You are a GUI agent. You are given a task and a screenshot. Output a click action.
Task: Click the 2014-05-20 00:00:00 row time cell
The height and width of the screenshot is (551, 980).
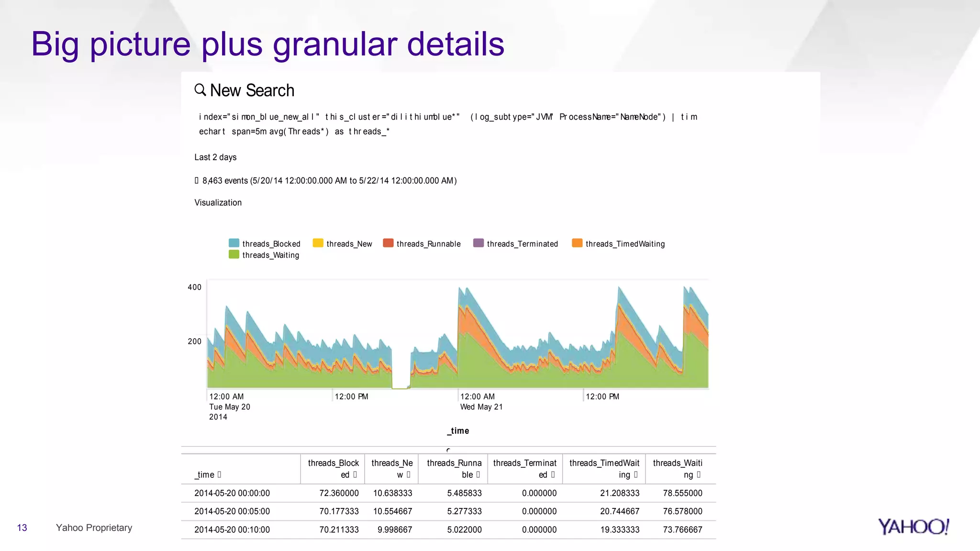[x=232, y=493]
